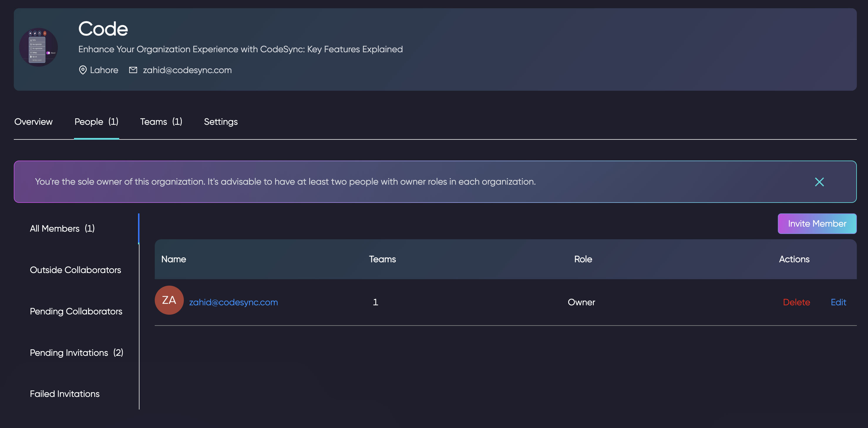Go to the Settings tab
Viewport: 868px width, 428px height.
click(221, 122)
